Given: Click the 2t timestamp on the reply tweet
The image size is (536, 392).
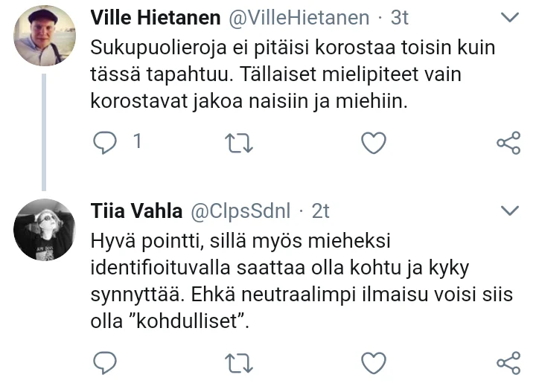Looking at the screenshot, I should pos(320,212).
